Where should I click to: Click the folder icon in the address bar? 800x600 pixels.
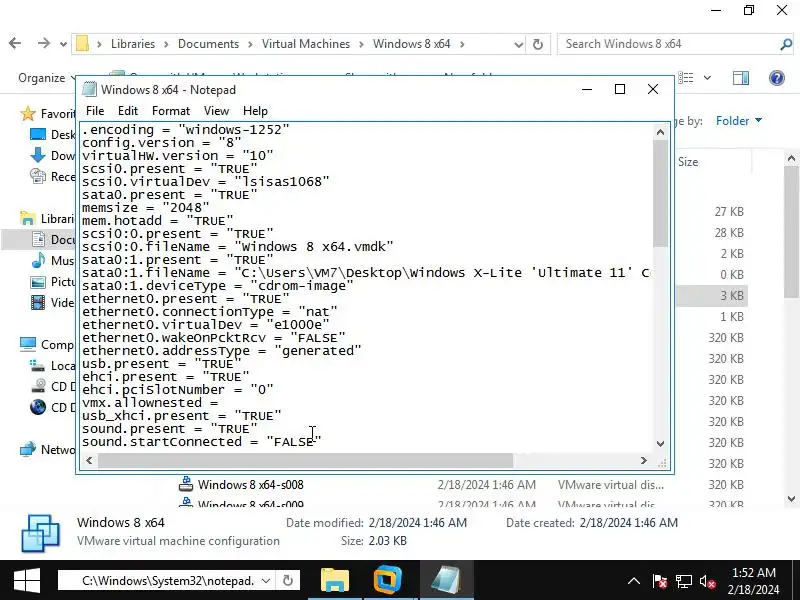[82, 44]
